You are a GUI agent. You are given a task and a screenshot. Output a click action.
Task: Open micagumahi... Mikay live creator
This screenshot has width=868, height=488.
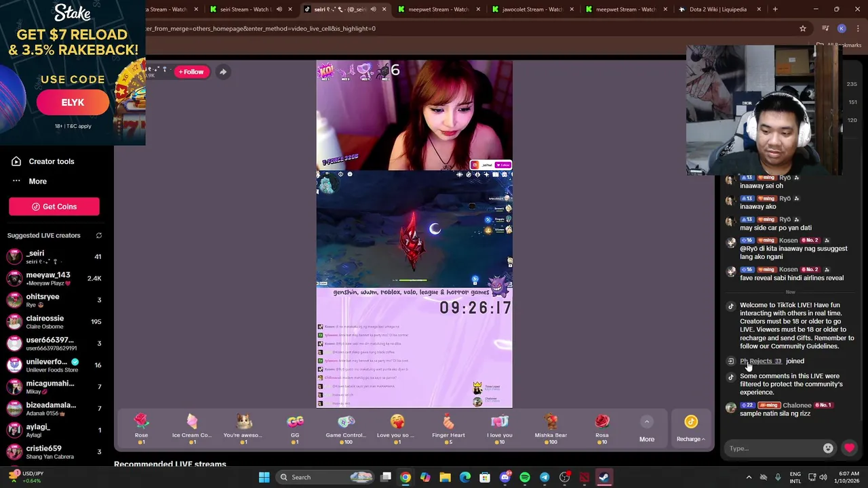point(54,387)
